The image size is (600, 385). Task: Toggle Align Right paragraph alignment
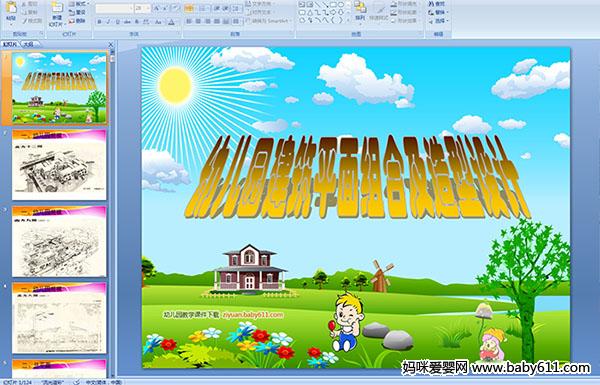tap(207, 21)
